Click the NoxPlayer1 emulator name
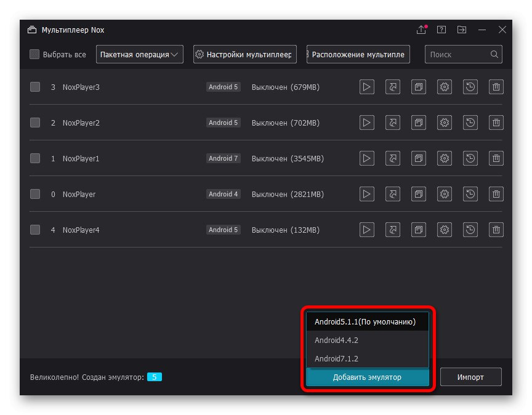Screen dimensions: 532x415 [x=81, y=158]
